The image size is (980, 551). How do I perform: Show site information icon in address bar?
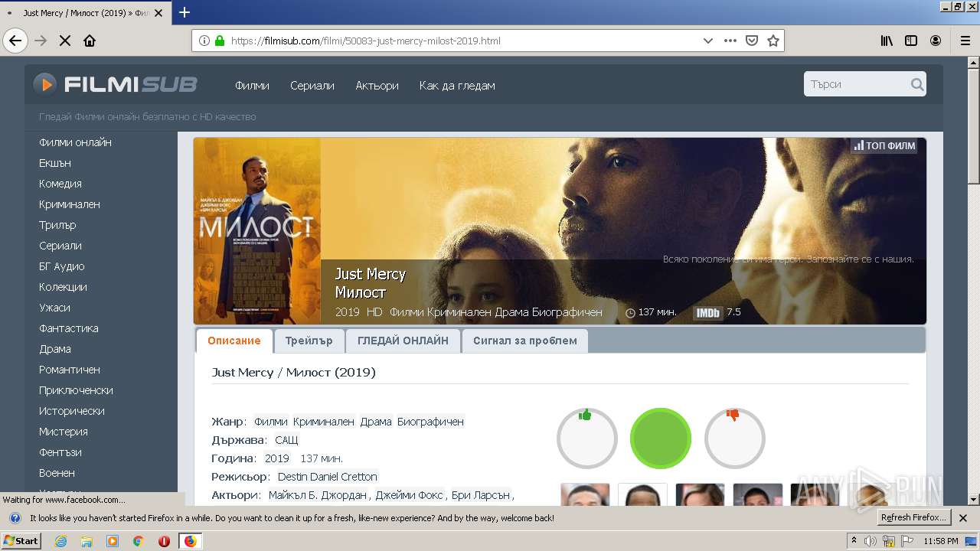click(204, 41)
